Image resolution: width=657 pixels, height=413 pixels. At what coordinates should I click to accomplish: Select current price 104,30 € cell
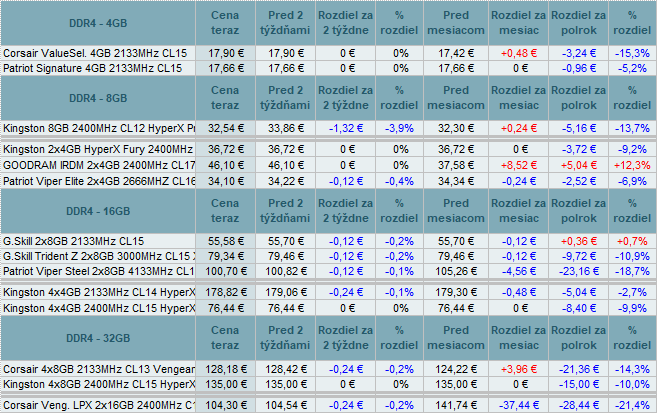coord(225,405)
